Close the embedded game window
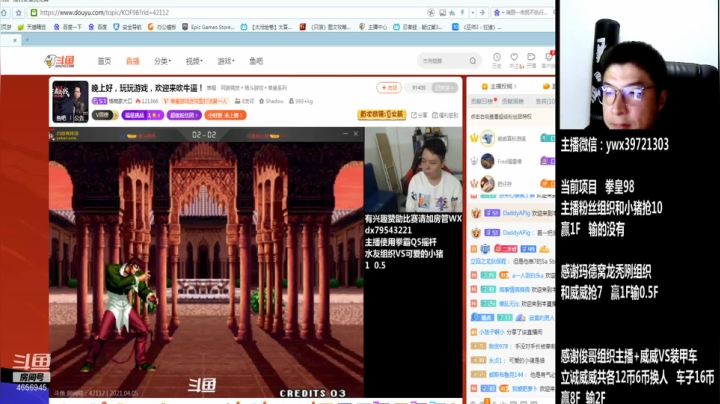The width and height of the screenshot is (720, 404). (356, 134)
